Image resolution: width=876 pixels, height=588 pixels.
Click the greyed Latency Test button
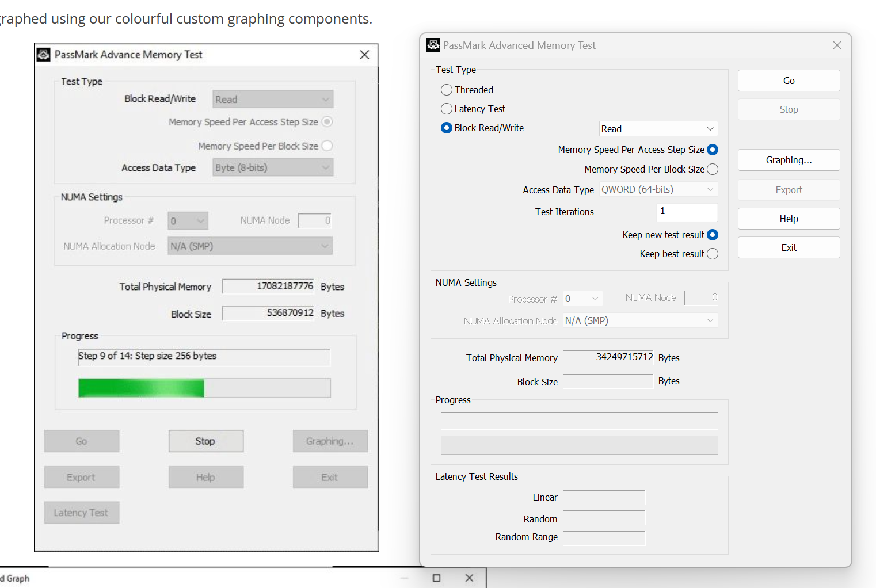[82, 513]
